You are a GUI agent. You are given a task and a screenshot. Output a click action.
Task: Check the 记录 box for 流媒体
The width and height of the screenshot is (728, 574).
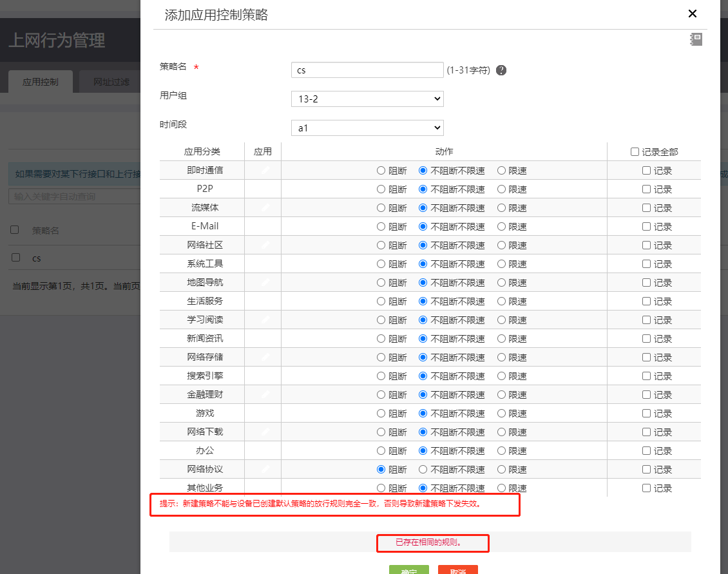[x=646, y=207]
